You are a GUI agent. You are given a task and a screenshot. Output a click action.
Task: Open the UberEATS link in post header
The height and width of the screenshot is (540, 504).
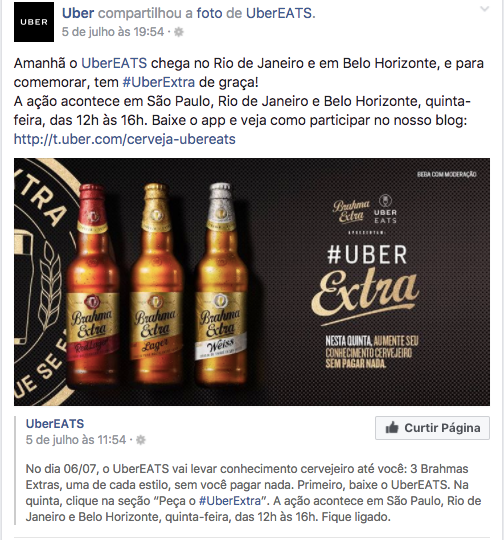click(279, 13)
